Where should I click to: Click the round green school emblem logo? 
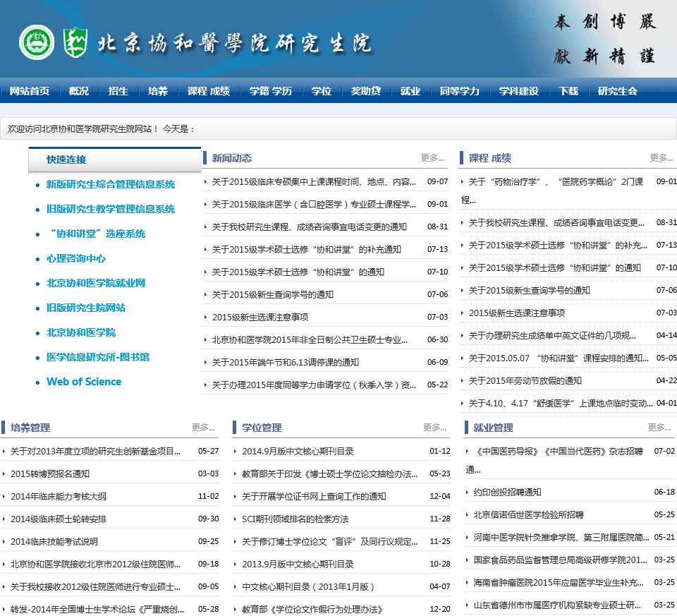[37, 42]
